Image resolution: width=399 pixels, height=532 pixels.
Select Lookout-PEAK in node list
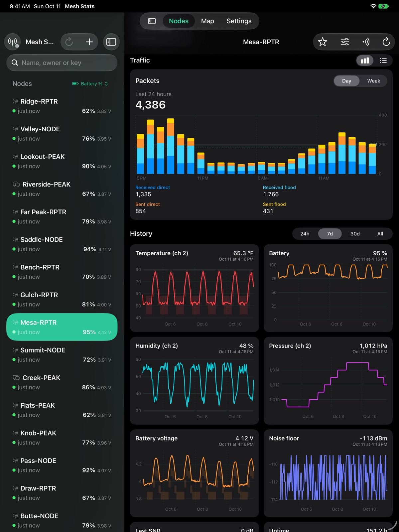62,161
